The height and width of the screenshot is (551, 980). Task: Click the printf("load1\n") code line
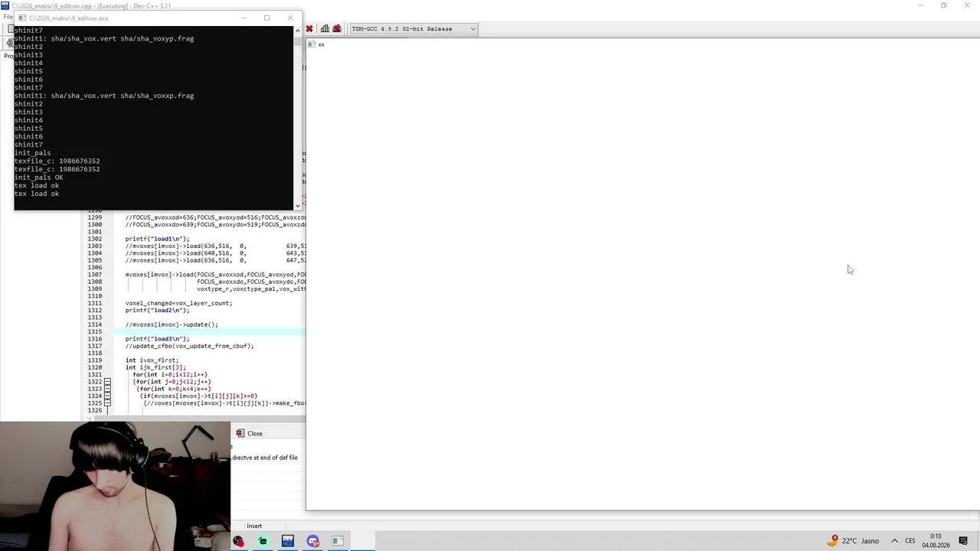click(157, 239)
